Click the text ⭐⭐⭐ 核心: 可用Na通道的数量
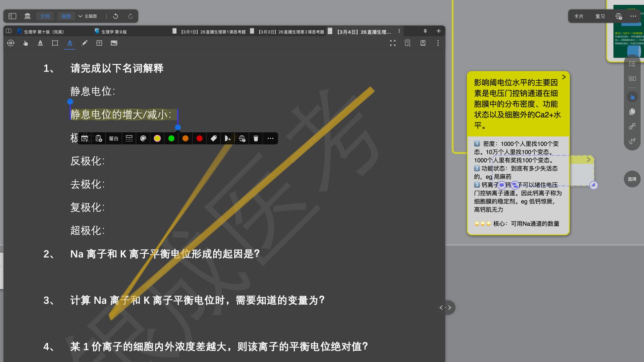 (x=517, y=224)
